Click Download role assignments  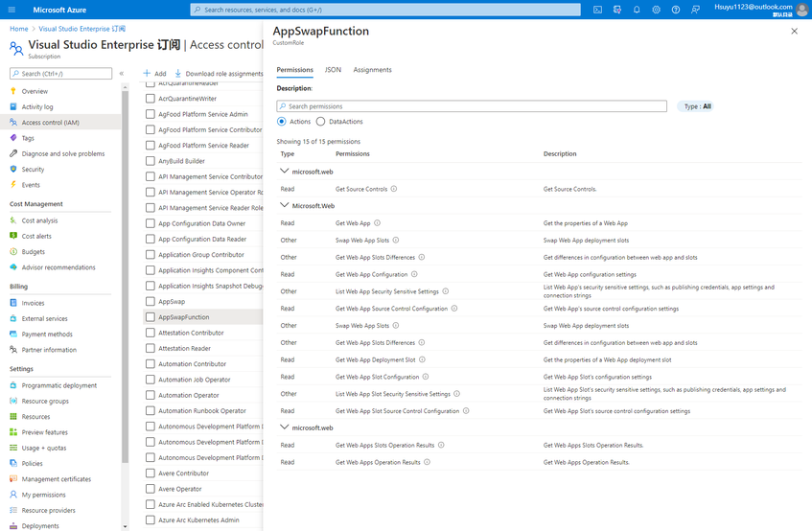pyautogui.click(x=219, y=74)
